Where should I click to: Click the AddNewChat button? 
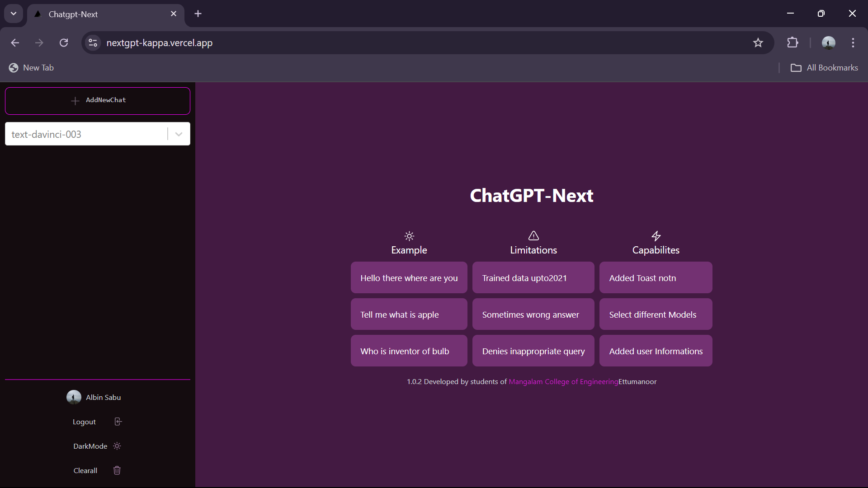(x=98, y=101)
